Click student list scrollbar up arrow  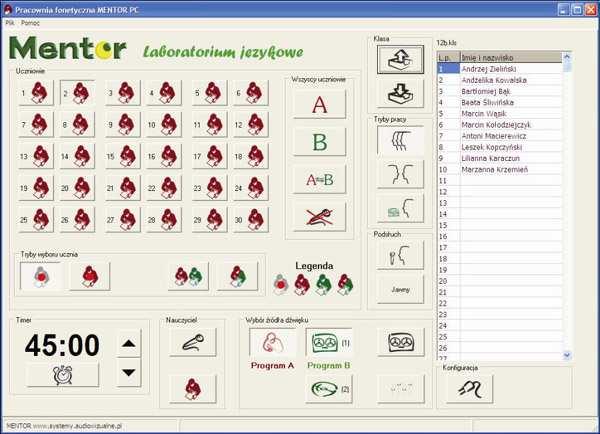pyautogui.click(x=567, y=57)
